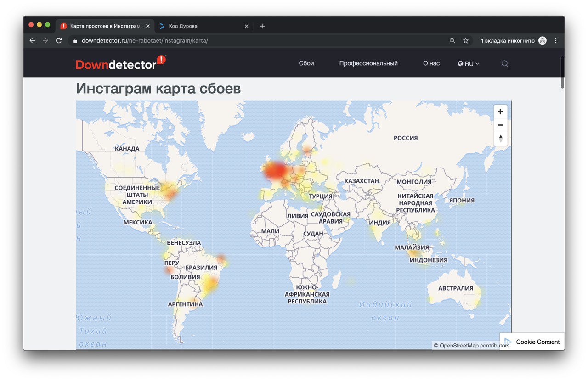
Task: Click the ЛИВИЯ label on map
Action: click(298, 216)
